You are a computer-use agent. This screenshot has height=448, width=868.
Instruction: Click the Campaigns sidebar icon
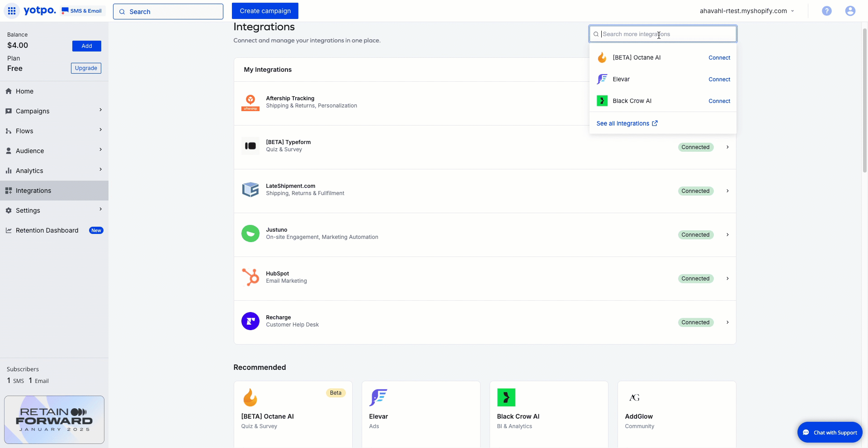(9, 111)
